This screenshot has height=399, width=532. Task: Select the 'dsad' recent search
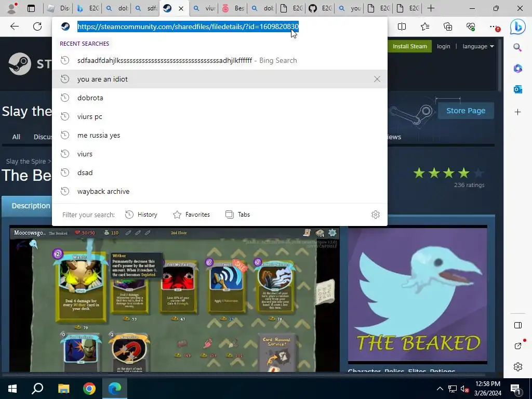click(x=220, y=172)
